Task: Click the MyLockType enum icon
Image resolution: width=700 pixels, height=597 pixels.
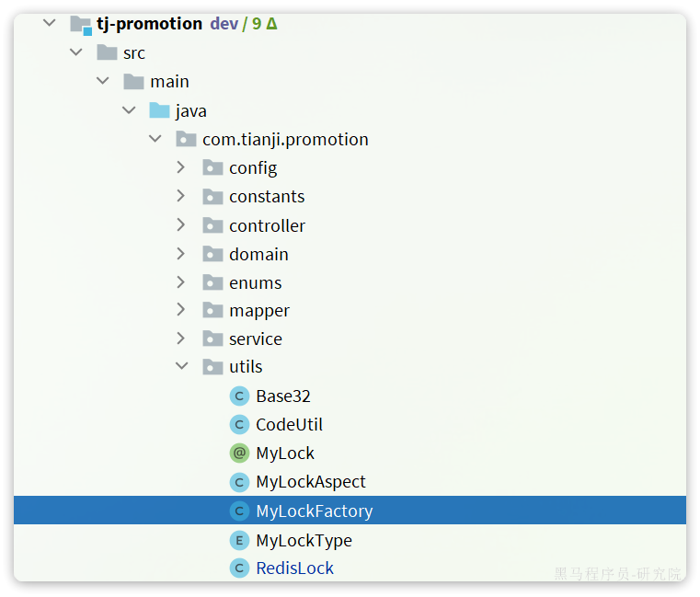Action: [x=239, y=541]
